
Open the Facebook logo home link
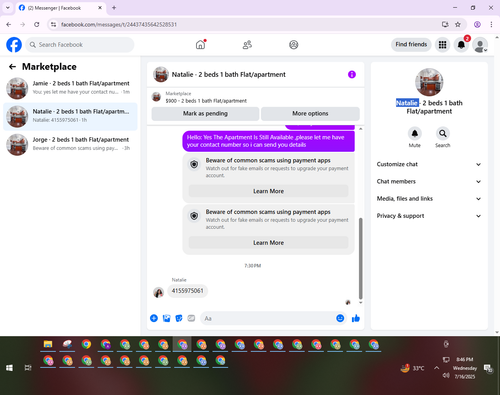(14, 45)
